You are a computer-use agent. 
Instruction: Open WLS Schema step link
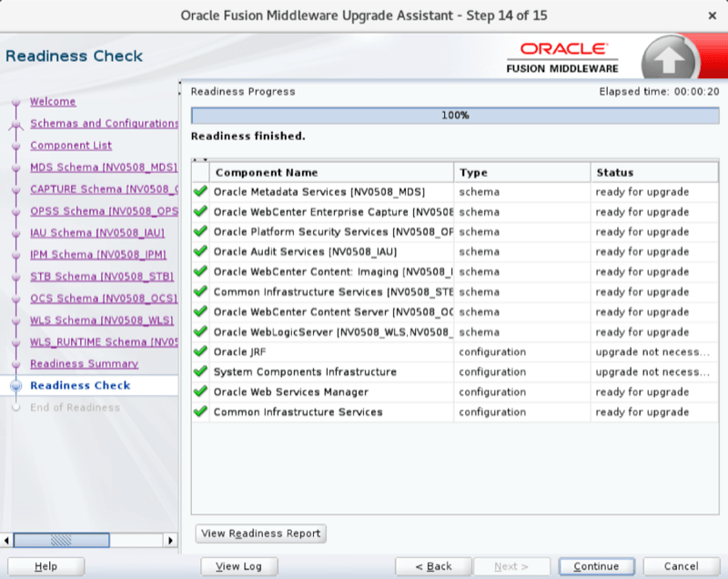[x=102, y=320]
